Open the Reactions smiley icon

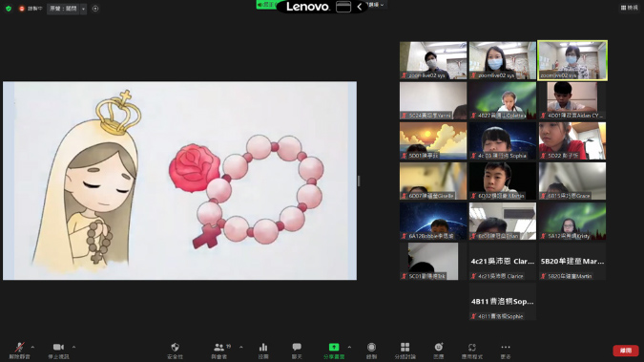[x=439, y=351]
